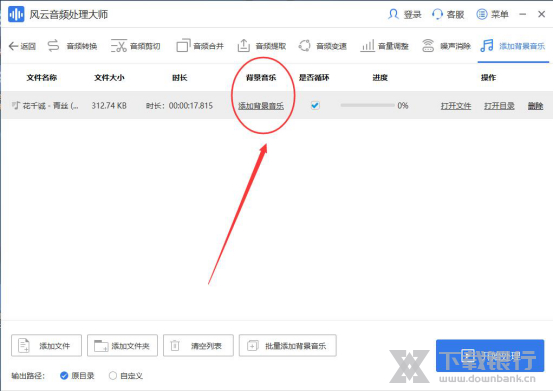The image size is (554, 391).
Task: Click the 时长 column header
Action: click(179, 77)
